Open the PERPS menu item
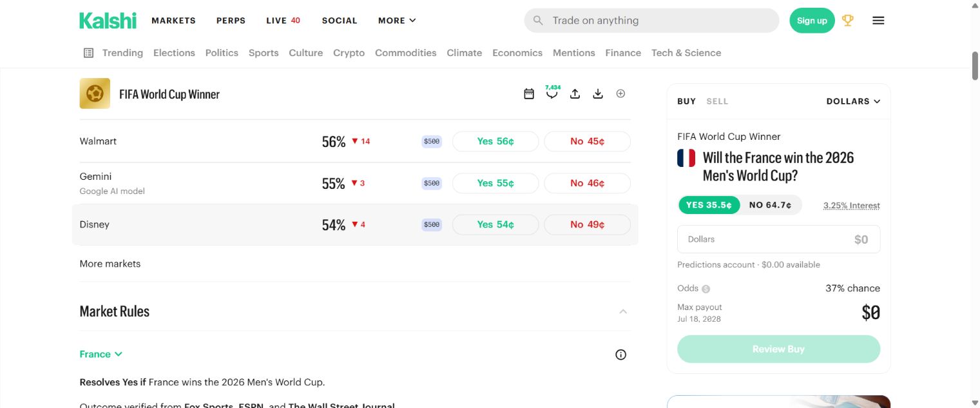This screenshot has width=980, height=408. coord(231,21)
